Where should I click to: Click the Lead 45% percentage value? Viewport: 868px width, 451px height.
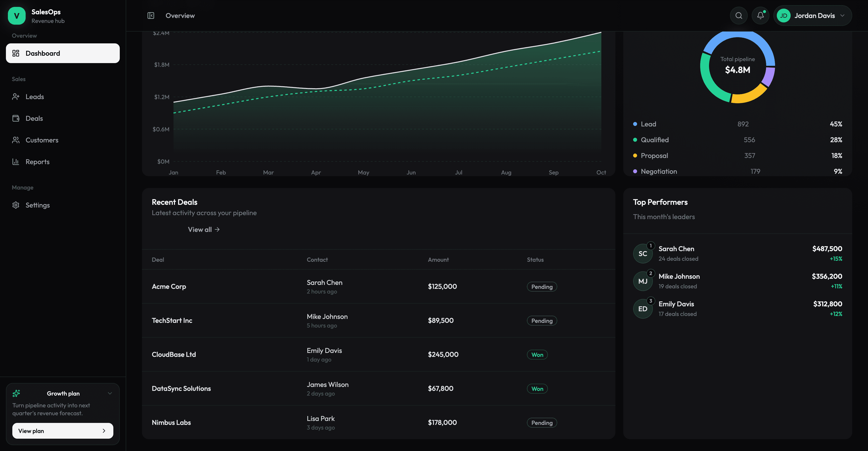pyautogui.click(x=836, y=124)
